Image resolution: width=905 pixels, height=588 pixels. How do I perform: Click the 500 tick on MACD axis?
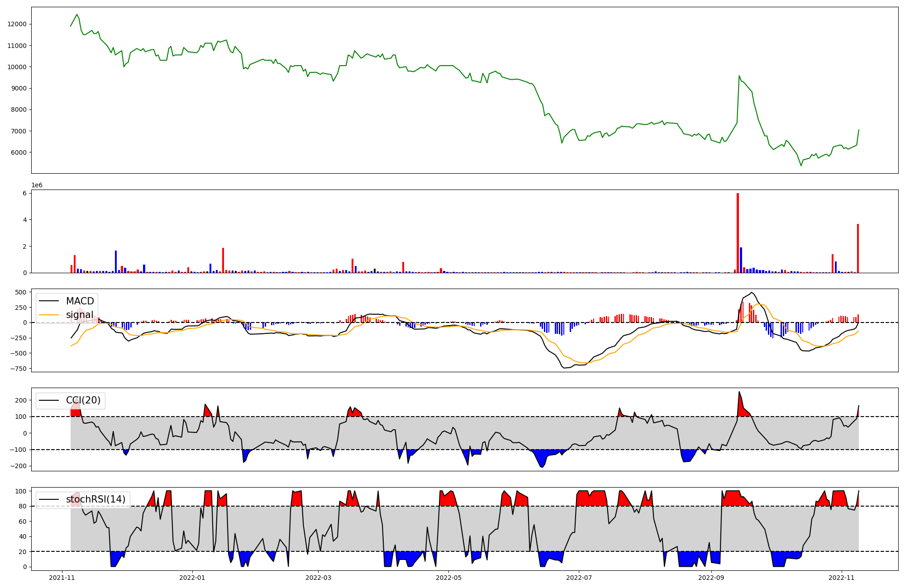pyautogui.click(x=21, y=292)
